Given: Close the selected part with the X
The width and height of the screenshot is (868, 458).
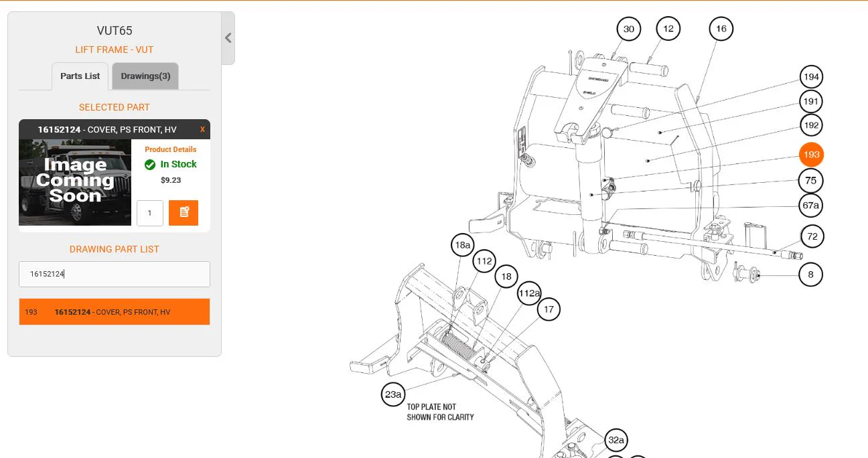Looking at the screenshot, I should (x=202, y=129).
